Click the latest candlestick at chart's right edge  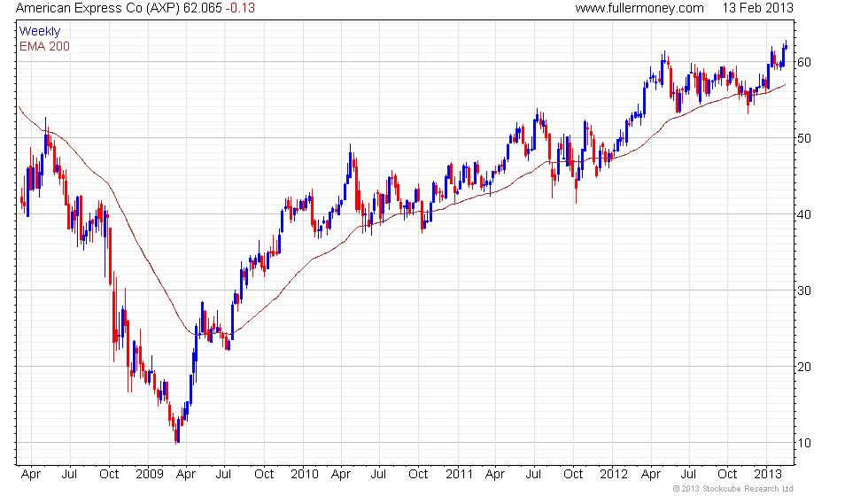click(787, 45)
